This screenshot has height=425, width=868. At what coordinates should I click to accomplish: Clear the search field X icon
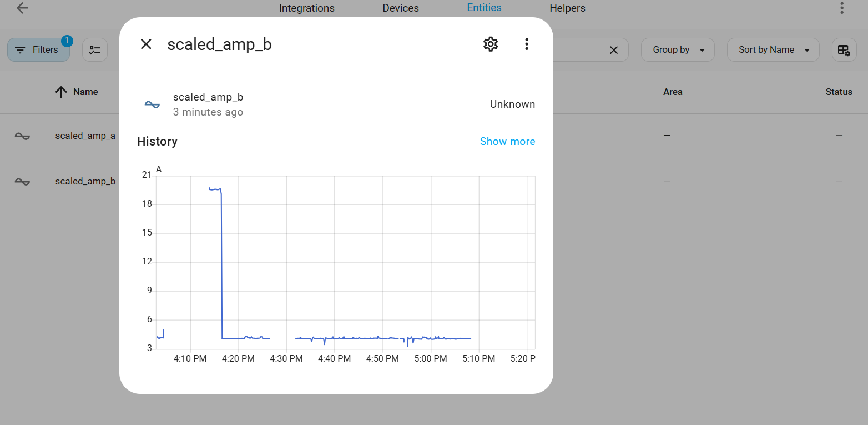point(614,50)
